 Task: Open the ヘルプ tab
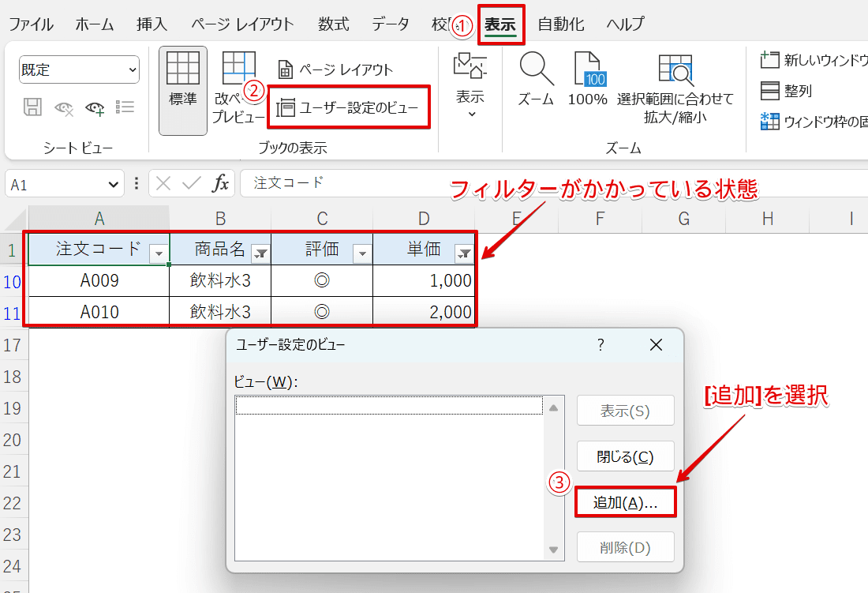pyautogui.click(x=626, y=24)
